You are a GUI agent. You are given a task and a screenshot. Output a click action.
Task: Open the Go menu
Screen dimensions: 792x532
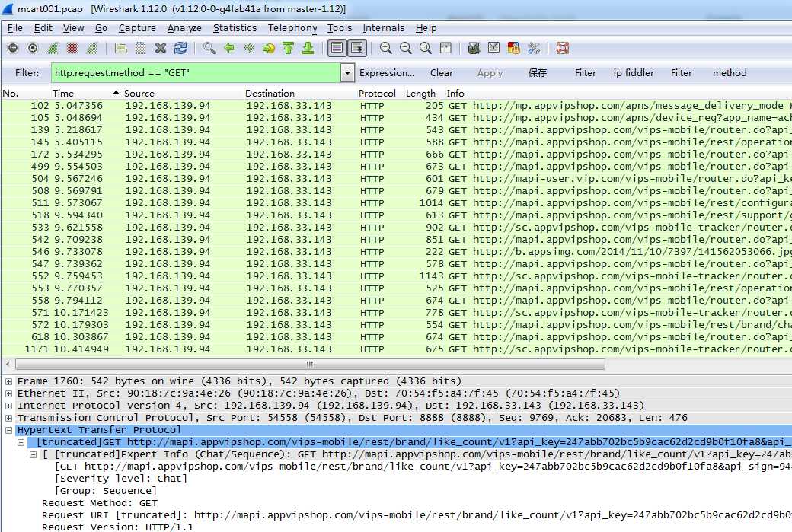click(x=101, y=27)
